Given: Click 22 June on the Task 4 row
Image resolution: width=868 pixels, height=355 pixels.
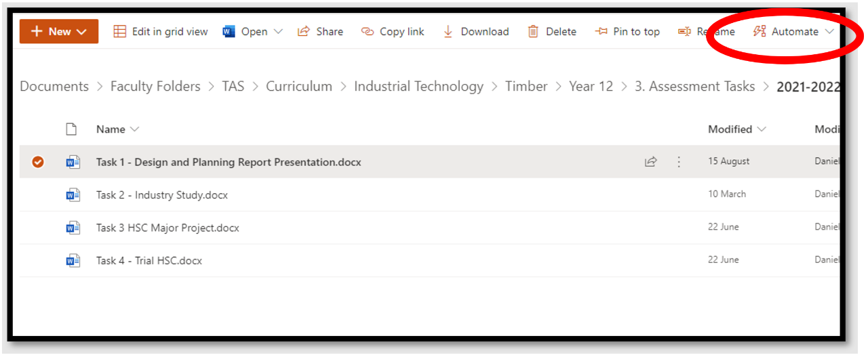Looking at the screenshot, I should click(x=724, y=259).
